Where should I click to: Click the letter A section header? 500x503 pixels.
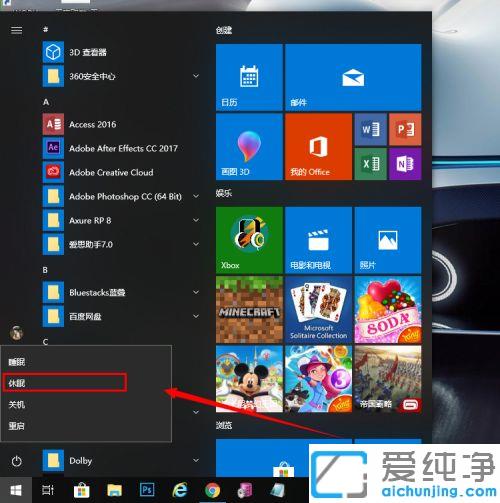[46, 102]
